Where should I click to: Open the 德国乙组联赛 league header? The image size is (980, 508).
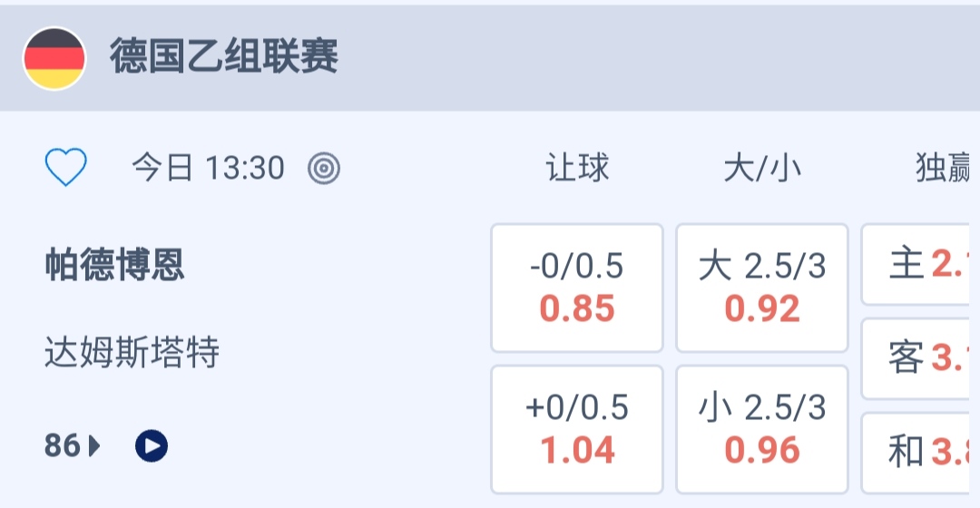coord(224,58)
